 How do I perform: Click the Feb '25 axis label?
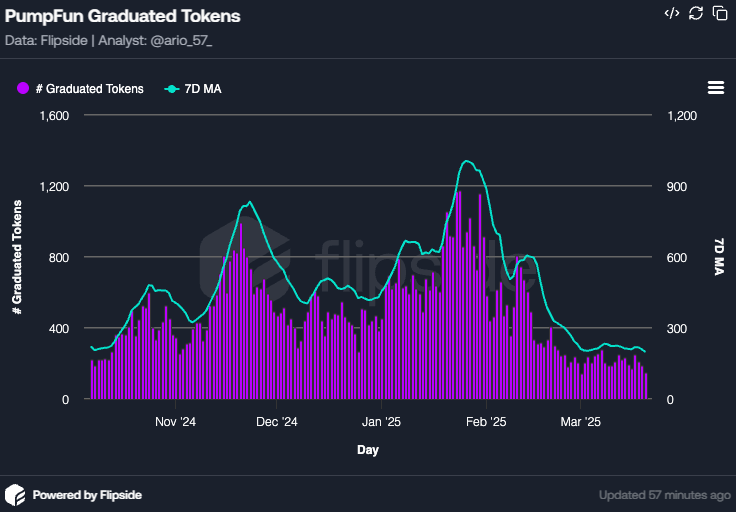[486, 422]
